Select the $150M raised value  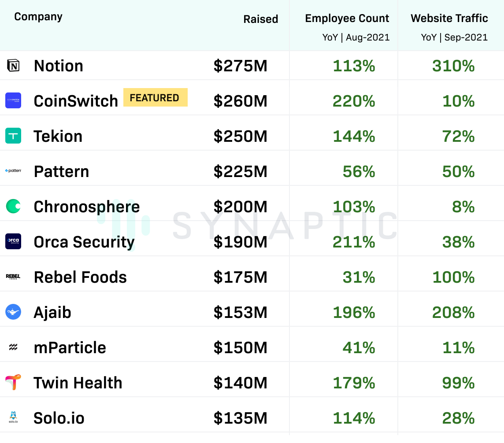point(241,347)
